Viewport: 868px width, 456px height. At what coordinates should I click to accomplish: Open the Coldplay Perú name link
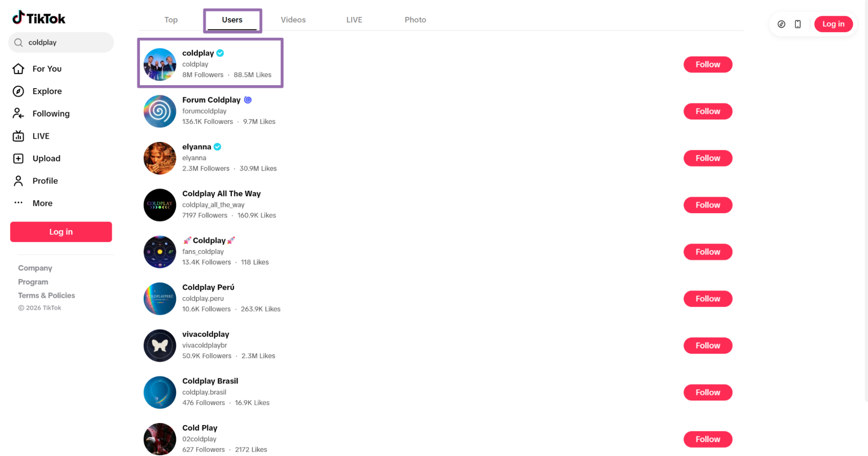click(x=208, y=287)
